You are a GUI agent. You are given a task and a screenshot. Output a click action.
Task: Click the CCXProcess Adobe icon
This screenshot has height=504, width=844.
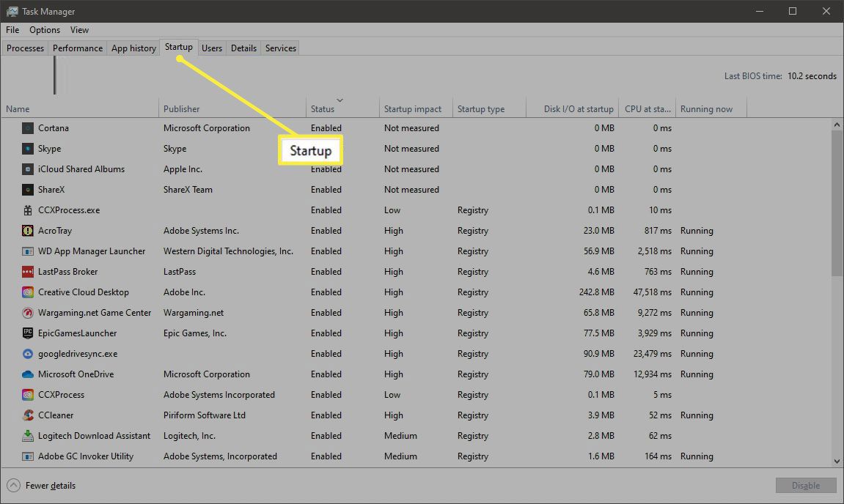[x=27, y=395]
